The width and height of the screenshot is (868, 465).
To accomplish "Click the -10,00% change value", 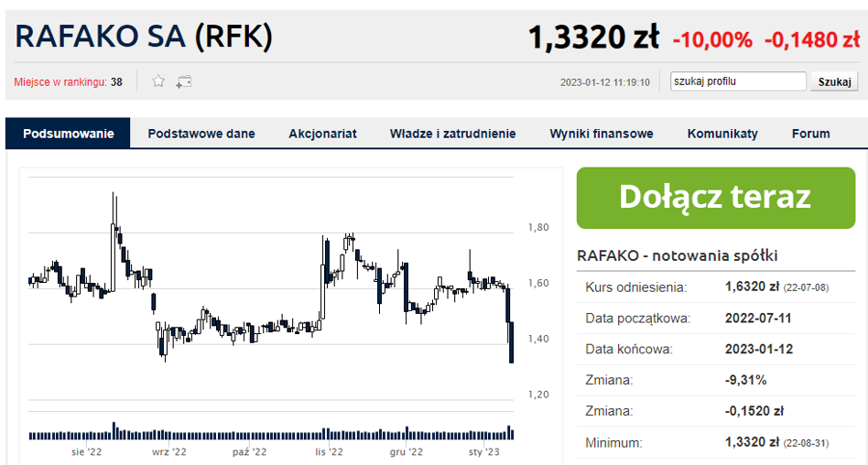I will [712, 40].
